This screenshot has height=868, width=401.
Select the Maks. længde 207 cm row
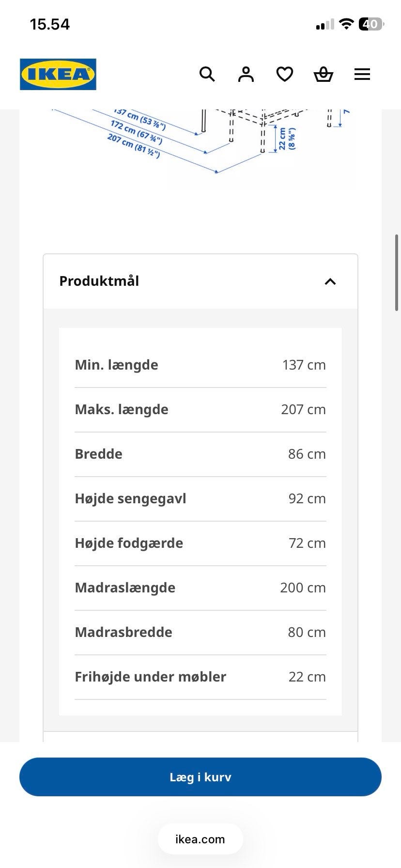coord(200,410)
